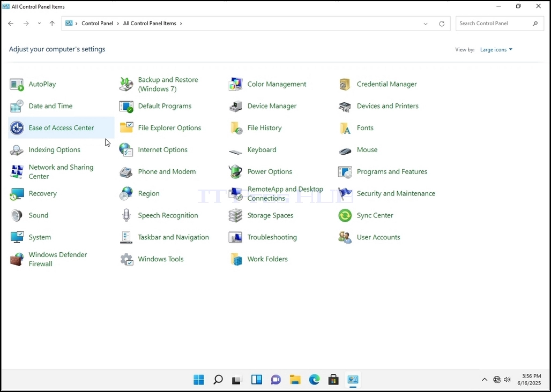
Task: Click the Backup and Restore icon
Action: (126, 84)
